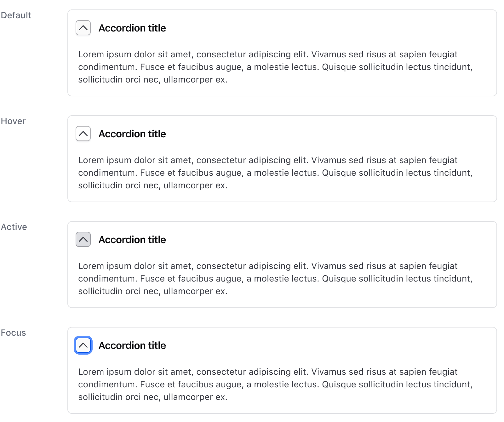Viewport: 504px width, 422px height.
Task: Click the Hover state label
Action: [x=13, y=121]
